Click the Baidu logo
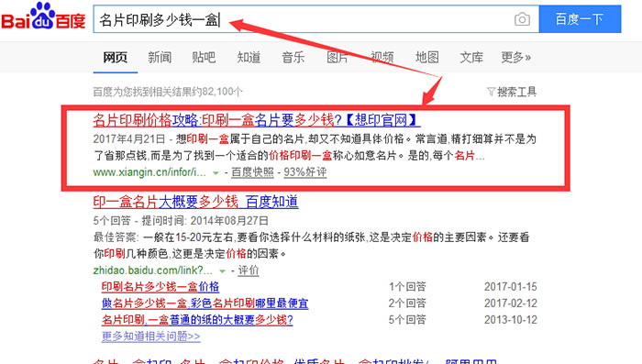The height and width of the screenshot is (364, 642). tap(43, 17)
